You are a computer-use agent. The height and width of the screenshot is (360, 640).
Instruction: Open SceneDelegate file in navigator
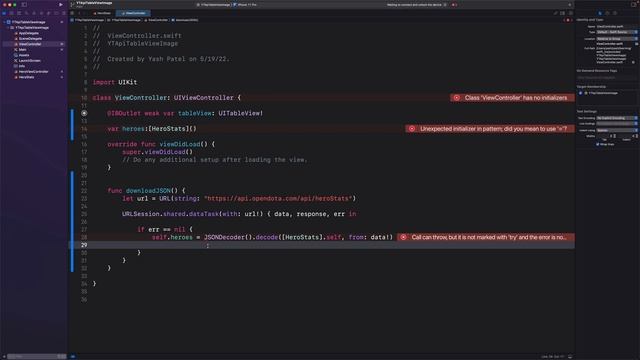[28, 39]
